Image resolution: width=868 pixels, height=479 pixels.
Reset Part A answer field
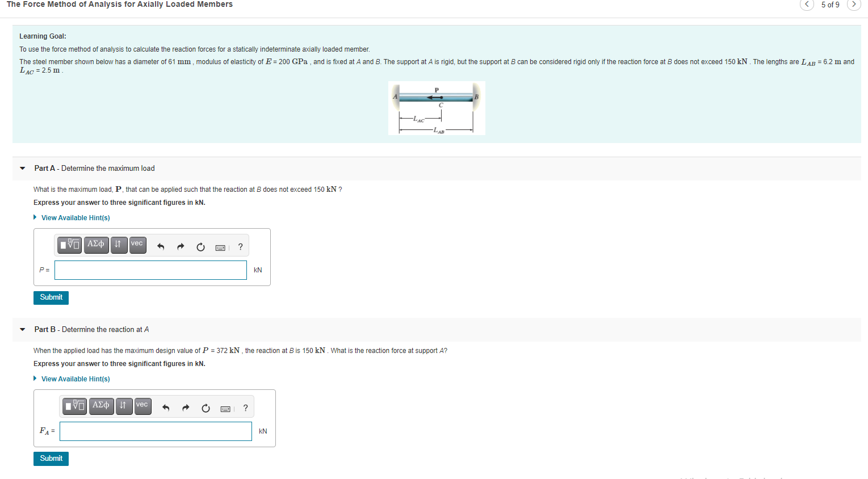[200, 247]
